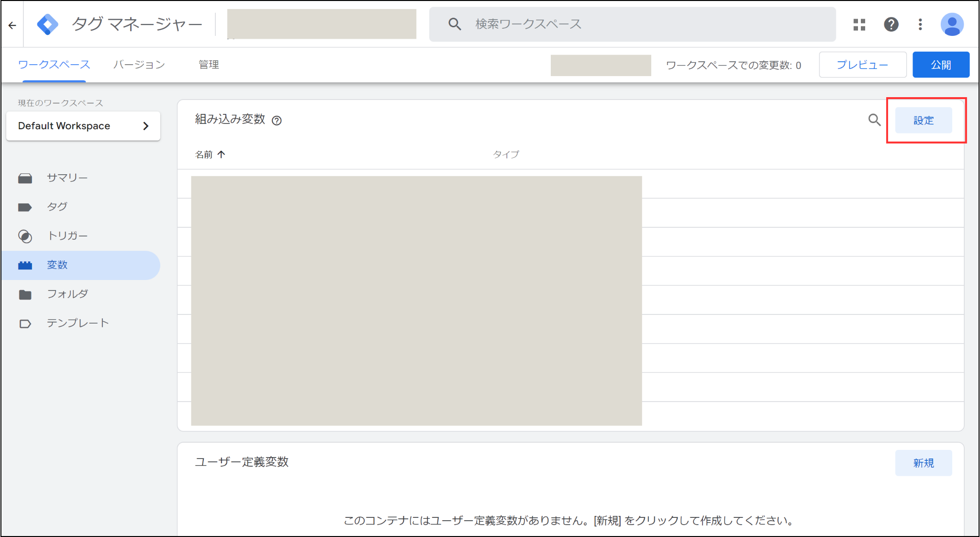Click the タイプ column header
This screenshot has width=980, height=537.
pyautogui.click(x=506, y=155)
